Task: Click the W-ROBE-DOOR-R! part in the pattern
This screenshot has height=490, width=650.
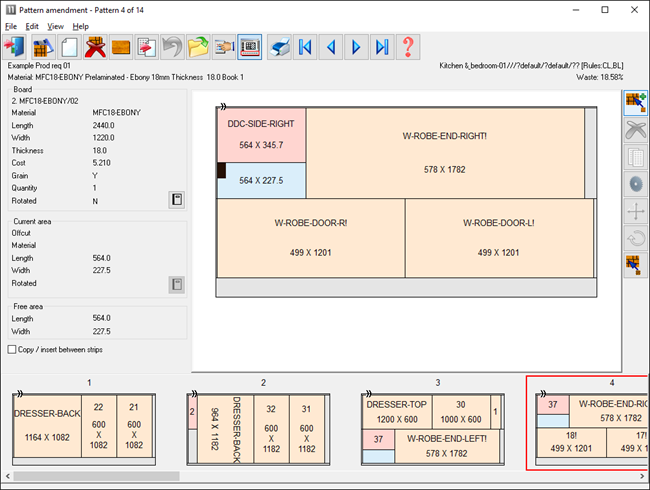Action: (x=310, y=237)
